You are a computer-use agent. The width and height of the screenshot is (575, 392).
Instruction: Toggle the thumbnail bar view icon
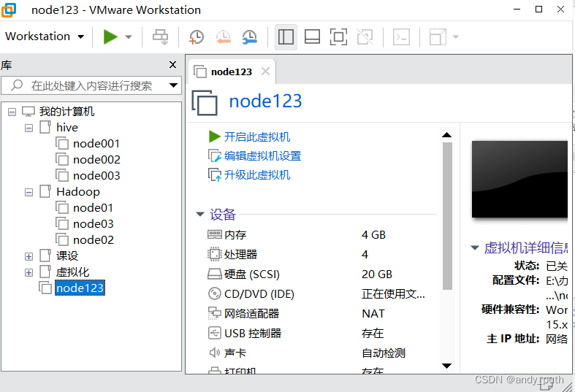312,36
